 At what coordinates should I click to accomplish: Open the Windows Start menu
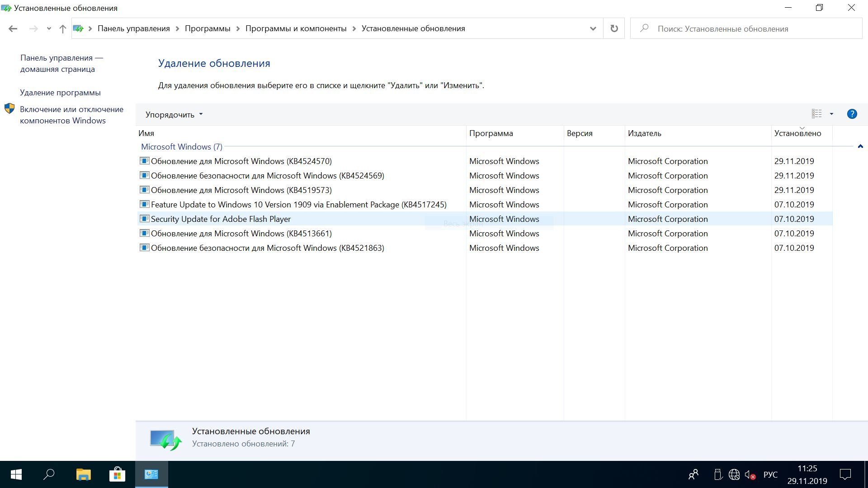[16, 474]
